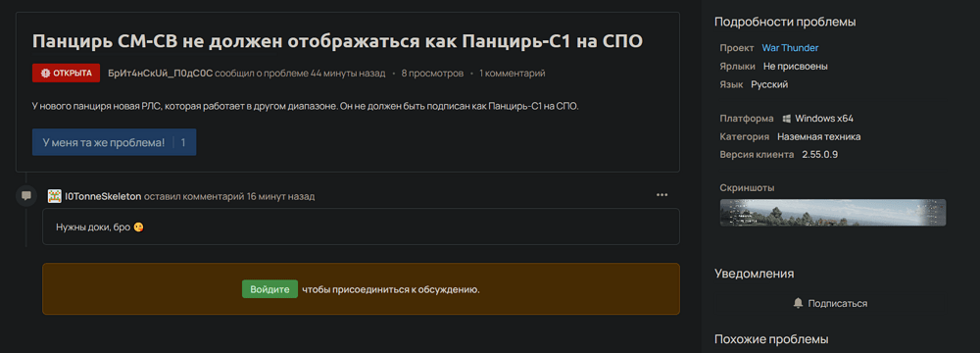Open the attached screenshot thumbnail

pos(832,212)
